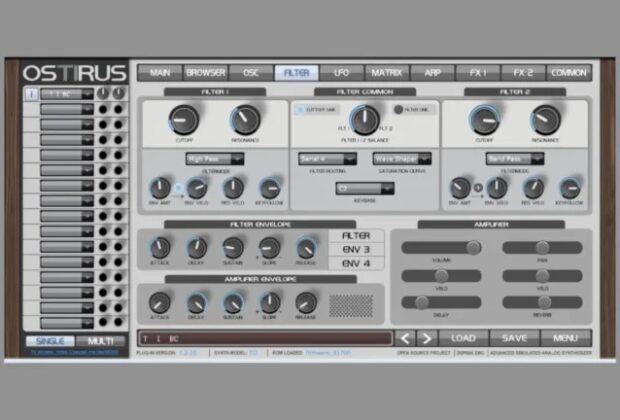This screenshot has height=420, width=620.
Task: Toggle Filter 1 envelope polarity button
Action: tap(178, 188)
